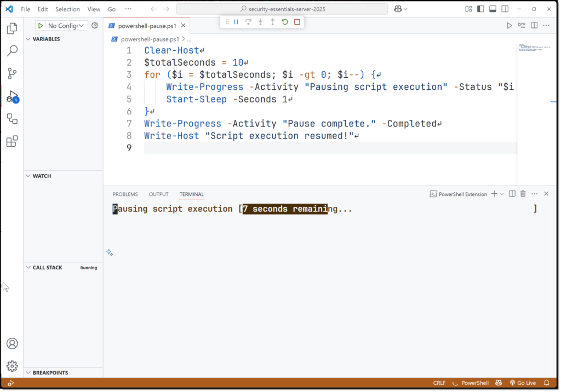Open the Source Control view

pyautogui.click(x=12, y=73)
